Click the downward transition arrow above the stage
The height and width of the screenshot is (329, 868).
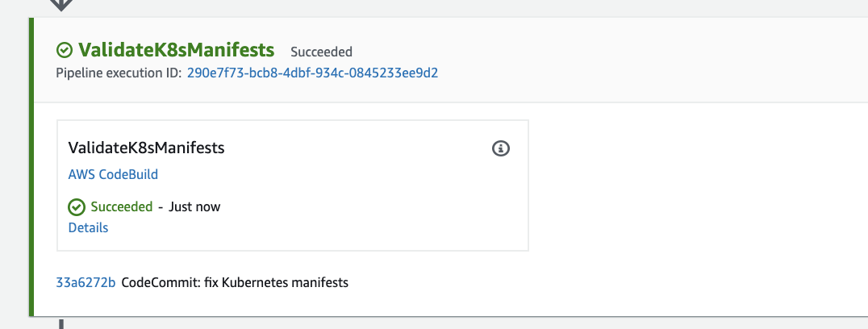point(61,5)
